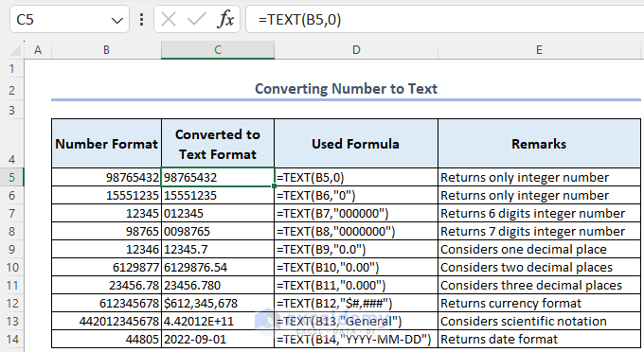Select the cell with value 612345678

[x=106, y=303]
